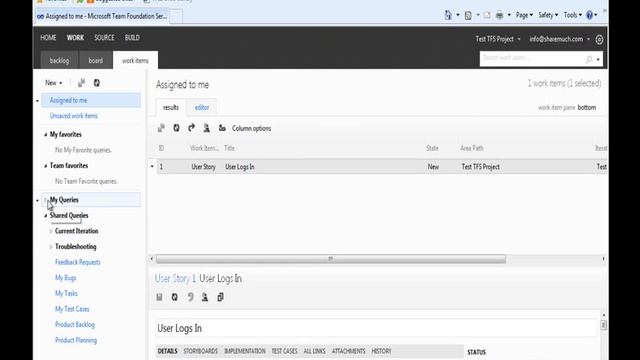Collapse the Team favorites section
This screenshot has height=360, width=640.
(46, 166)
